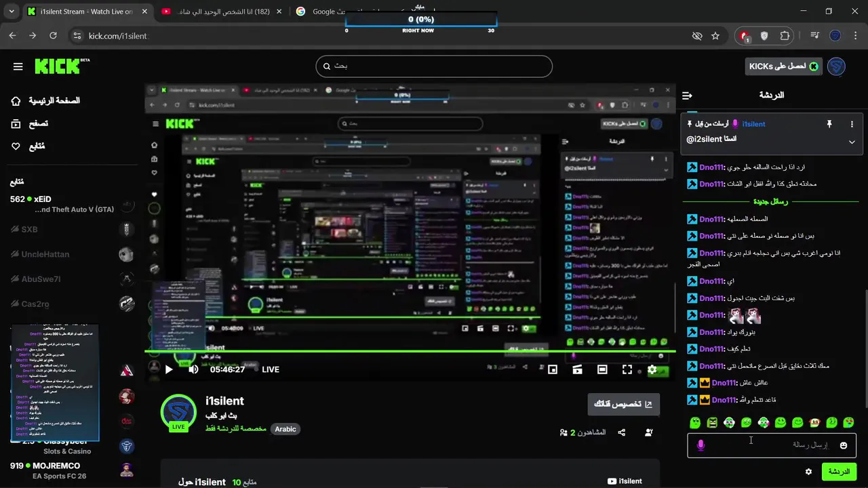Open video player settings gear
The width and height of the screenshot is (868, 488).
(652, 369)
